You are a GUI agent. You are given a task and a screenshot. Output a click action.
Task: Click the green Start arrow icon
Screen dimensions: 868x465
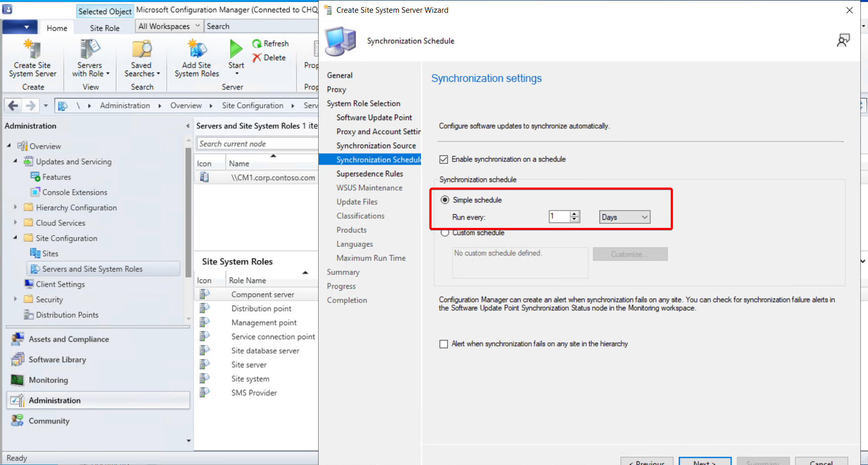pos(236,49)
